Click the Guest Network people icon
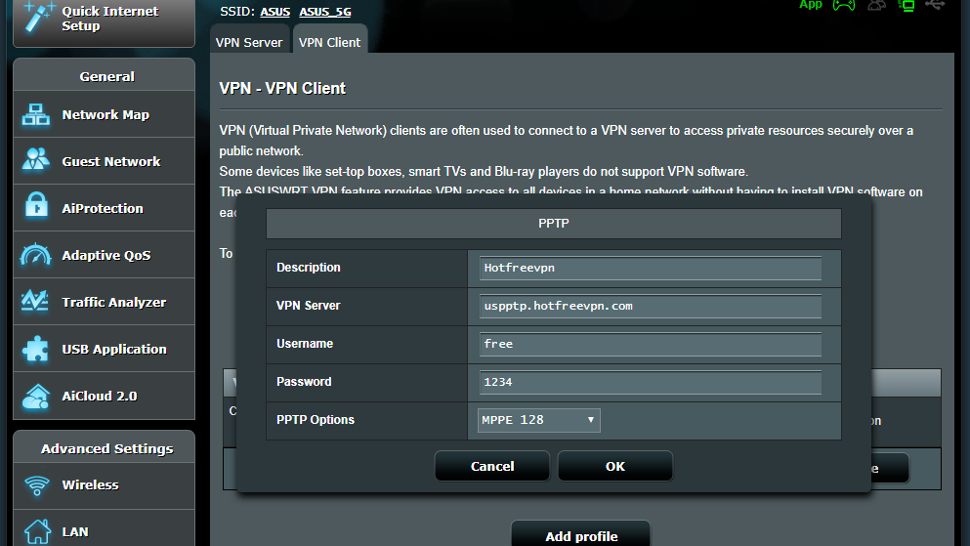 click(36, 160)
